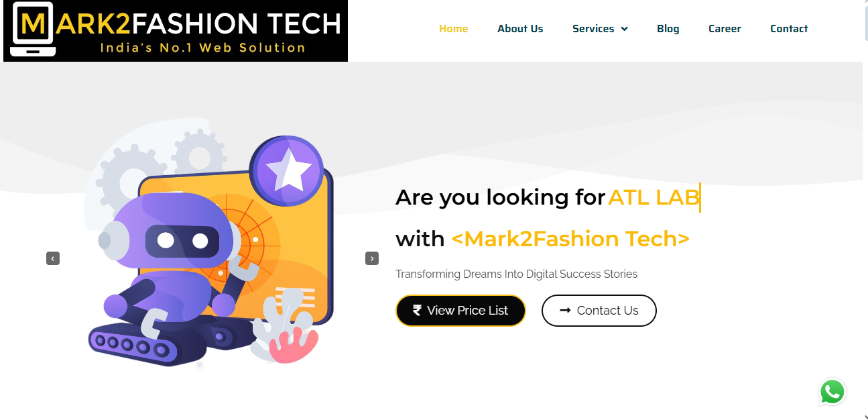Image resolution: width=868 pixels, height=420 pixels.
Task: Click the arrow icon on Contact Us button
Action: click(565, 310)
